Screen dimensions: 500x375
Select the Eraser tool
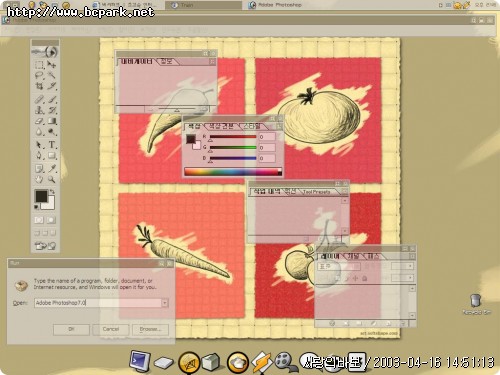(39, 121)
